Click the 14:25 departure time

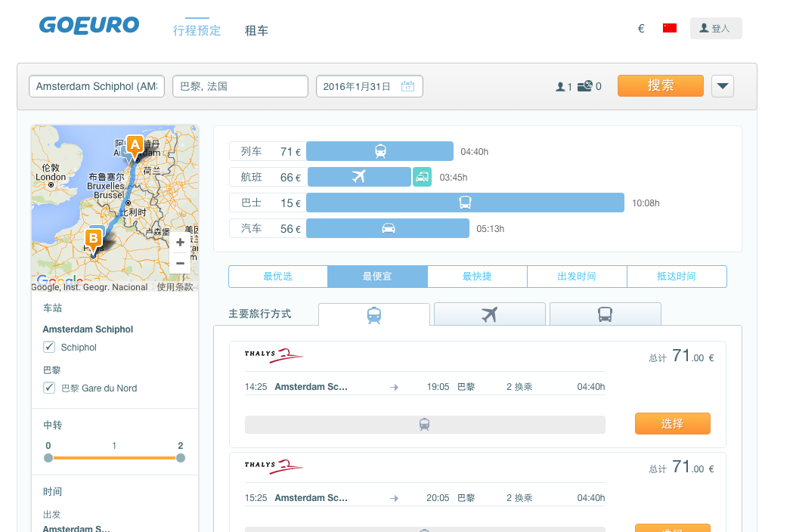point(256,387)
